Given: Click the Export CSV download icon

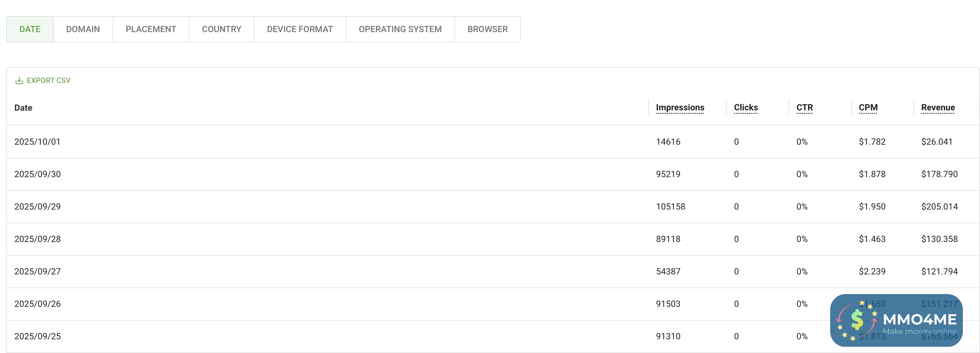Looking at the screenshot, I should pos(19,80).
